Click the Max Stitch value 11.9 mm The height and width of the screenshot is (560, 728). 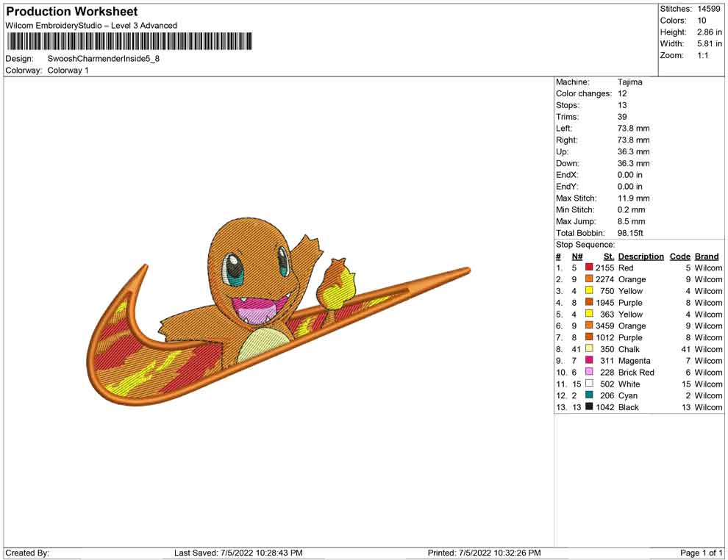[x=634, y=198]
